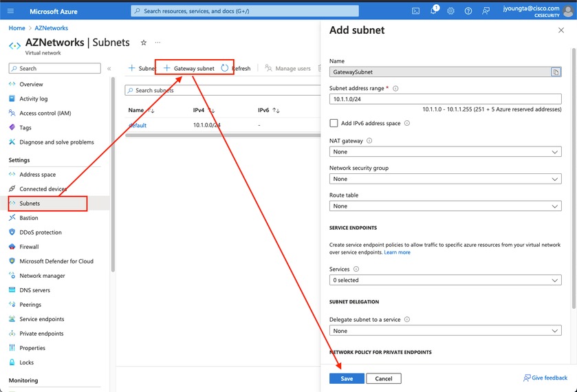577x392 pixels.
Task: Click the help question mark icon
Action: (468, 11)
